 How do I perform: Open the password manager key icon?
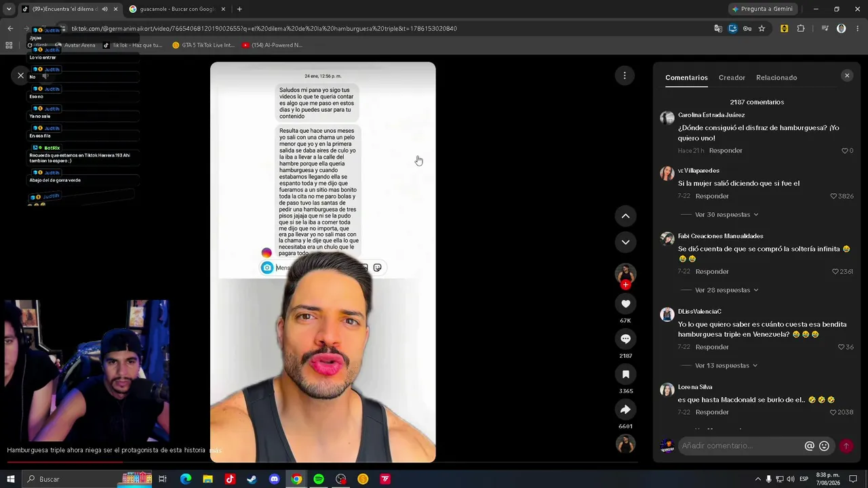pos(747,28)
